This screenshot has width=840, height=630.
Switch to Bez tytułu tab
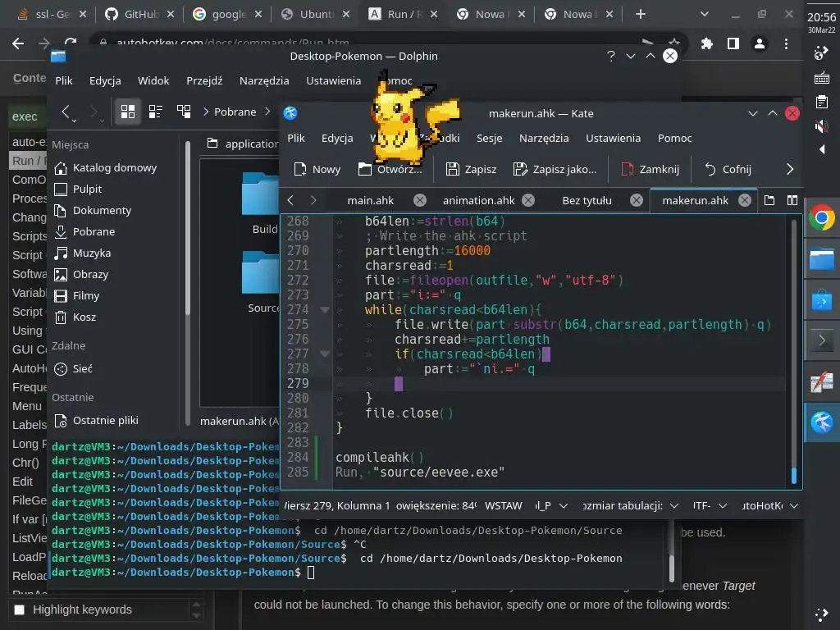tap(587, 200)
